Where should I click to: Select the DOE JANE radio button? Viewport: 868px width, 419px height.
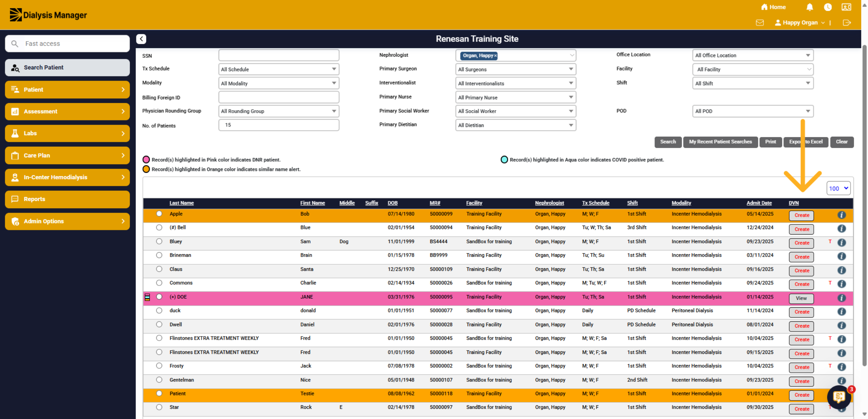(x=159, y=297)
